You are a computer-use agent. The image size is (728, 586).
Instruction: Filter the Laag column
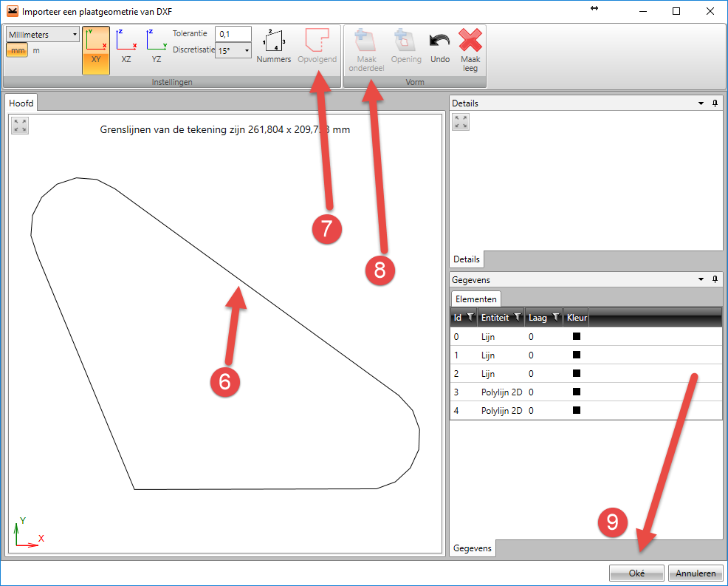pyautogui.click(x=555, y=317)
